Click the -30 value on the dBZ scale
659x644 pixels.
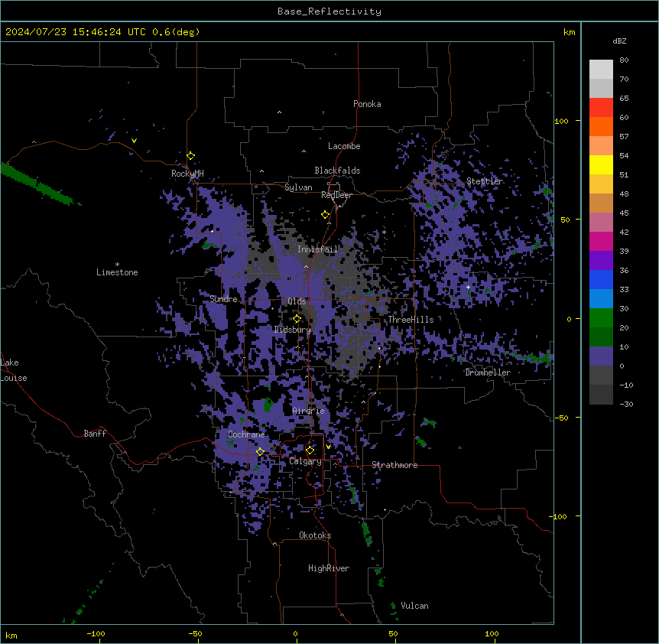click(626, 404)
